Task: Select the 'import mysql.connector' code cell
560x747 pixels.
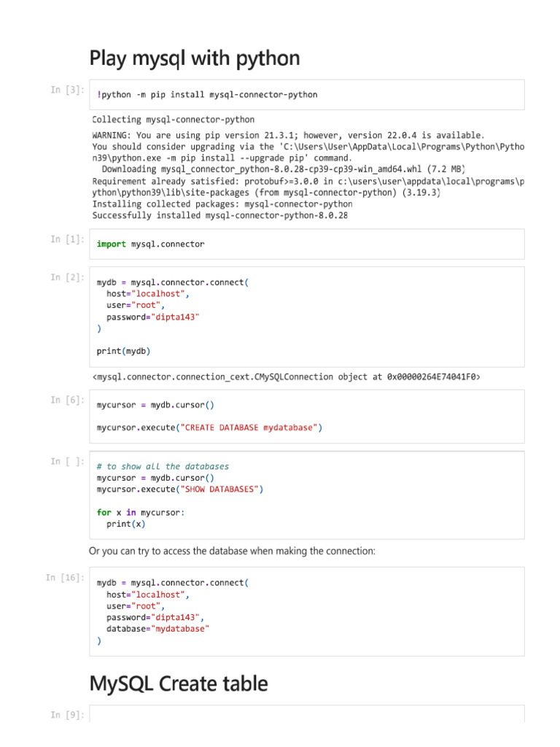Action: pos(307,244)
